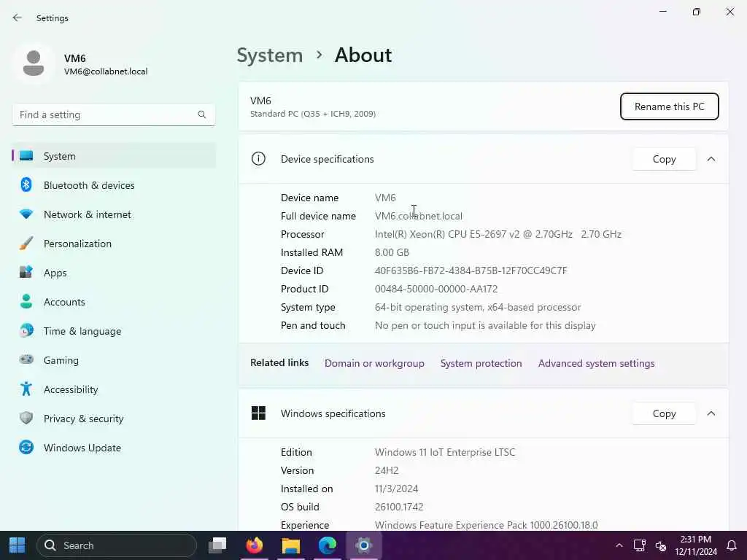This screenshot has width=747, height=560.
Task: Copy the Windows specifications
Action: (x=664, y=413)
